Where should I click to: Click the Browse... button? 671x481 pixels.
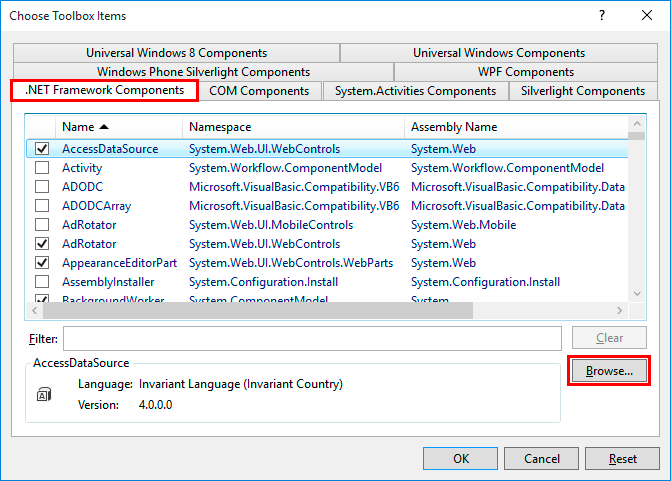pyautogui.click(x=609, y=371)
